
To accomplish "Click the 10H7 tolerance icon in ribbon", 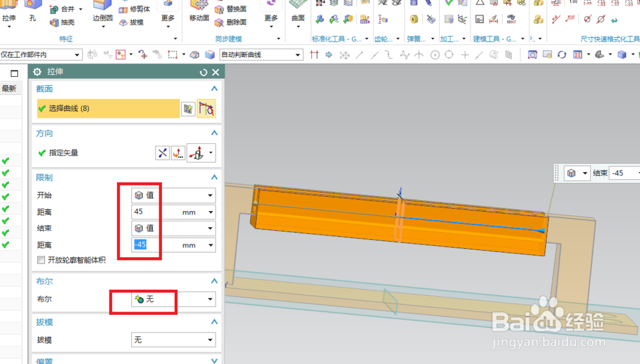I will click(x=511, y=19).
